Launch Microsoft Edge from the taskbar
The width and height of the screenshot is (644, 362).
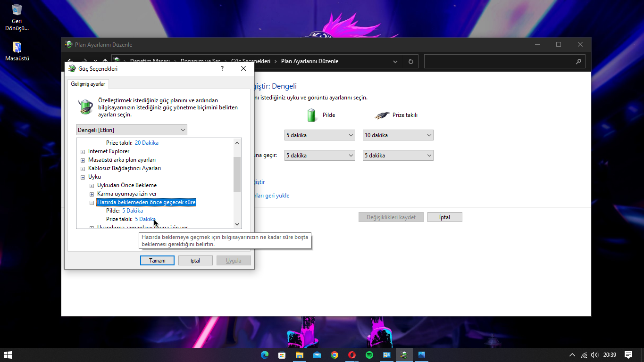pyautogui.click(x=264, y=355)
